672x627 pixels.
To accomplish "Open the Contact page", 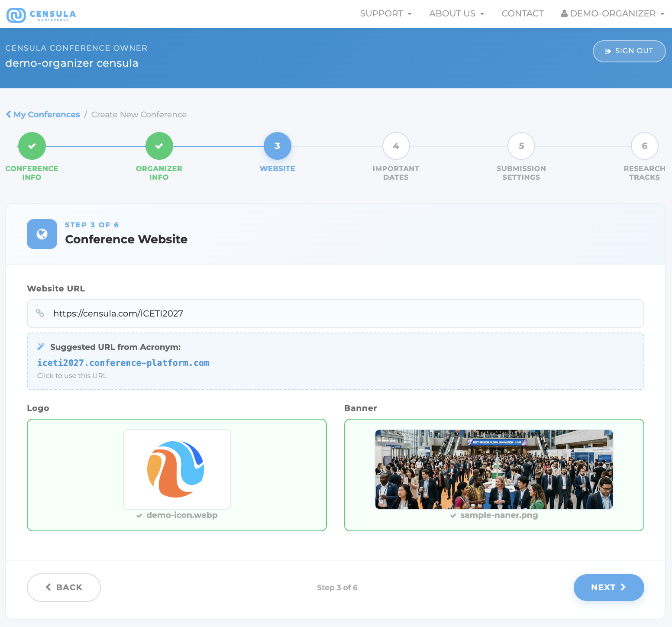I will 523,13.
